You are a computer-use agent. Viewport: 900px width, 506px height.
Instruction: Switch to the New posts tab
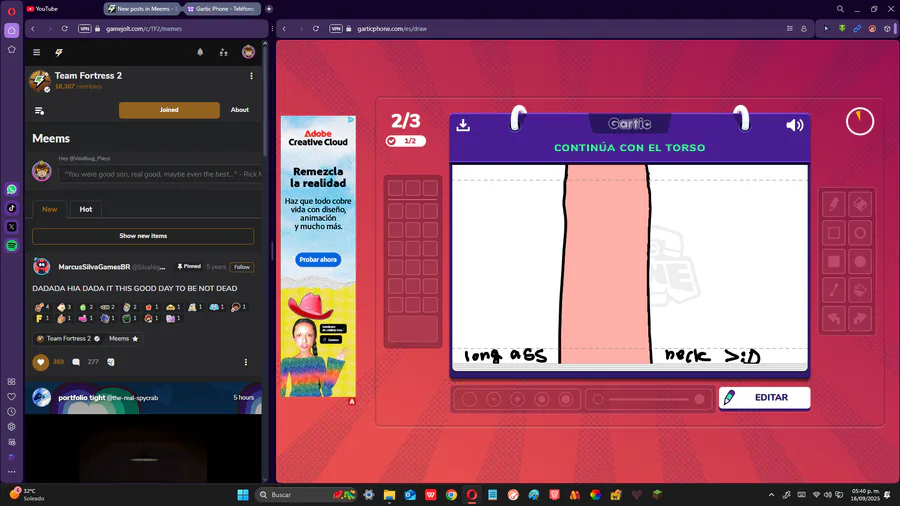[49, 209]
